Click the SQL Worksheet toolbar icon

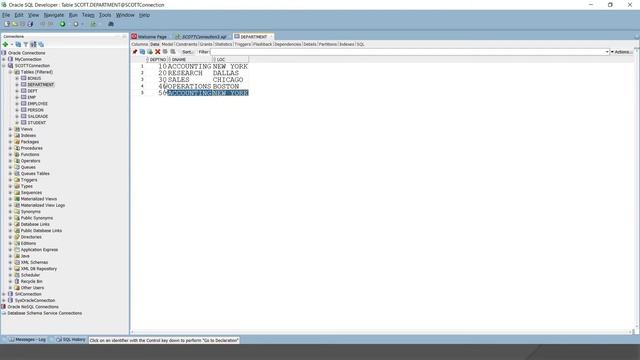[93, 24]
